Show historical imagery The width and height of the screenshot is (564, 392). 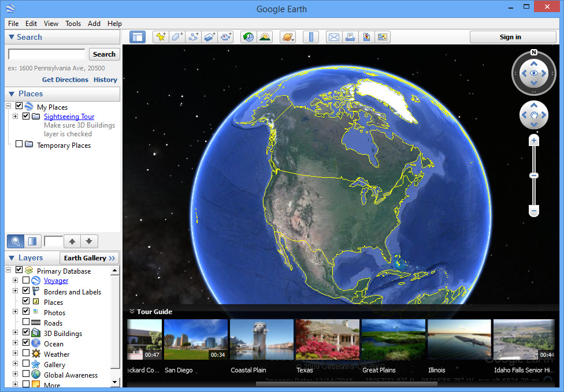tap(248, 36)
